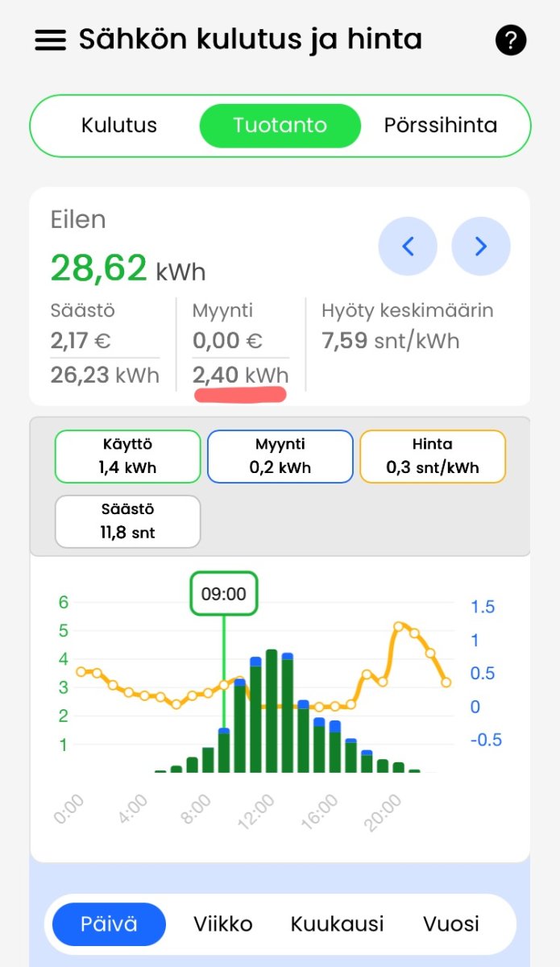The image size is (560, 967).
Task: Open the Pörssihinta tab
Action: point(440,126)
